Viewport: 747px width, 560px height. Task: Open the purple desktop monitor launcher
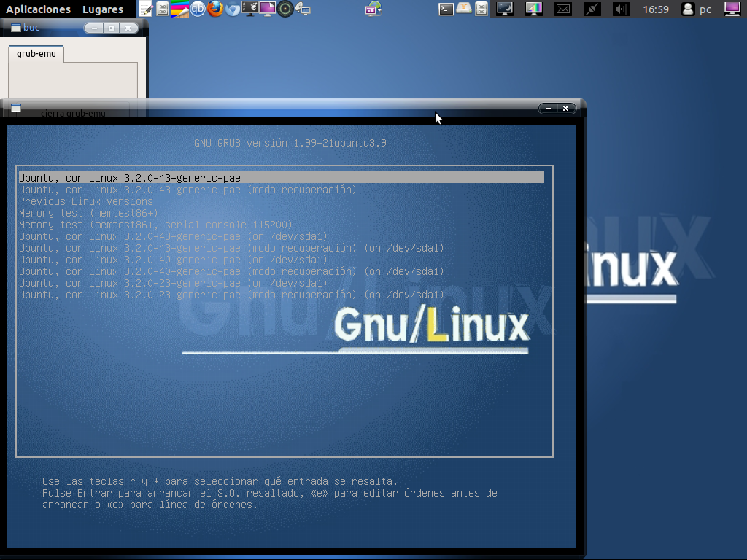click(x=268, y=9)
